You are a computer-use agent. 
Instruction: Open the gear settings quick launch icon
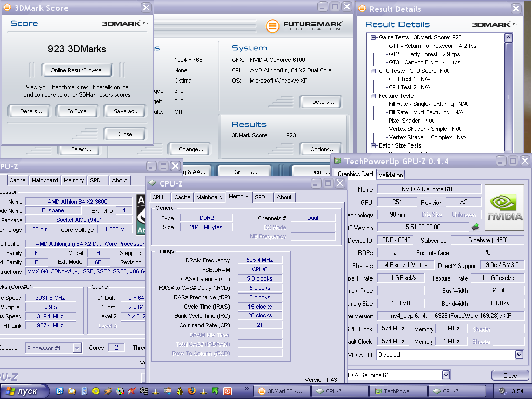(x=144, y=391)
